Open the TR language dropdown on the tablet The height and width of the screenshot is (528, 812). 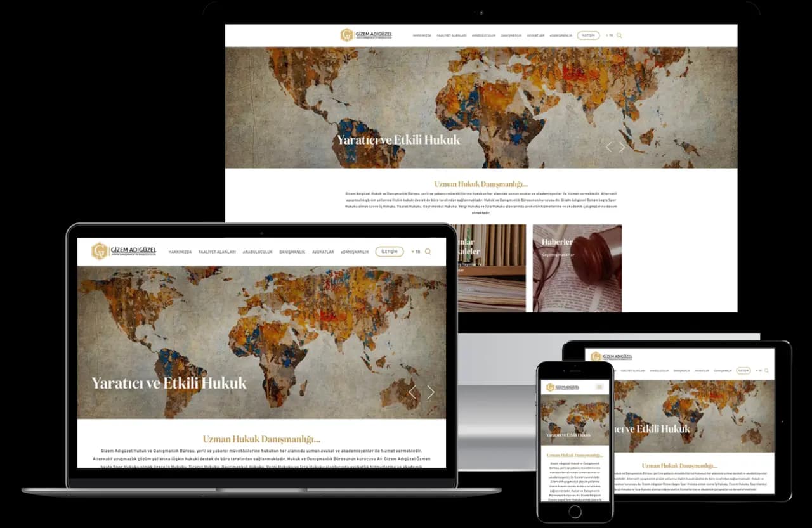coord(759,371)
